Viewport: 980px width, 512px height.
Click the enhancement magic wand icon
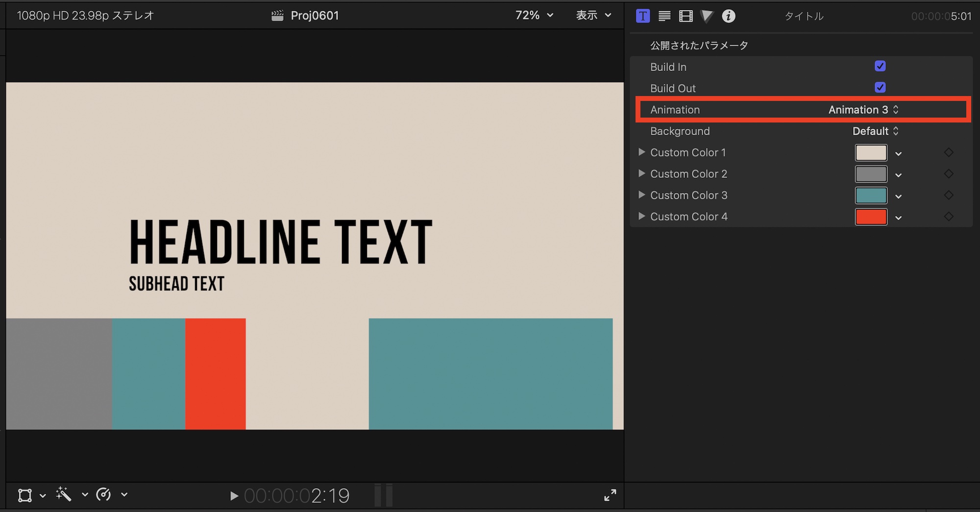(x=64, y=494)
